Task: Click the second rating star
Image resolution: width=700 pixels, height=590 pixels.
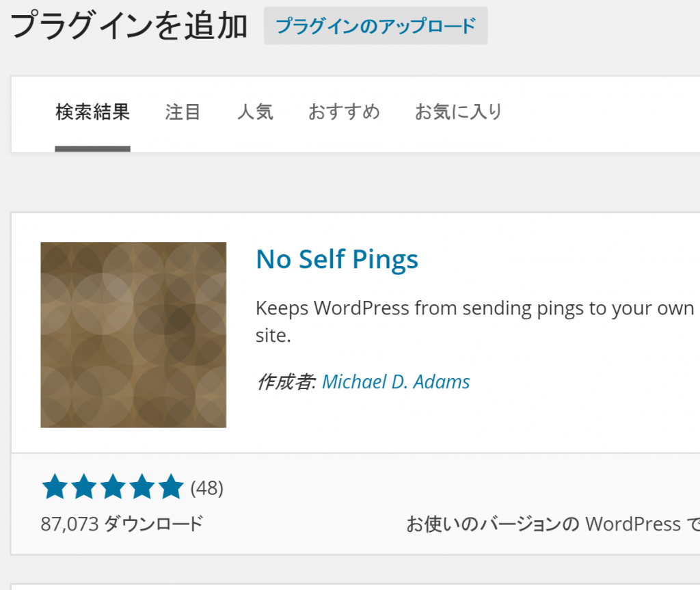Action: pos(85,487)
